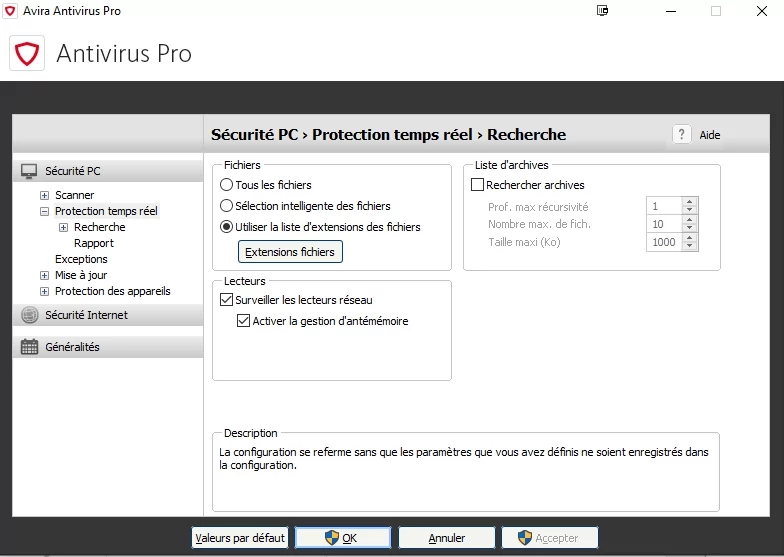Uncheck Surveiller les lecteurs réseau

point(226,300)
